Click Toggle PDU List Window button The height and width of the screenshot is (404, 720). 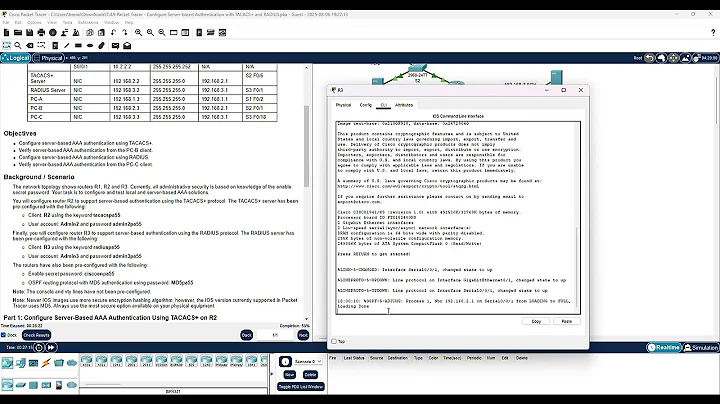(x=301, y=387)
